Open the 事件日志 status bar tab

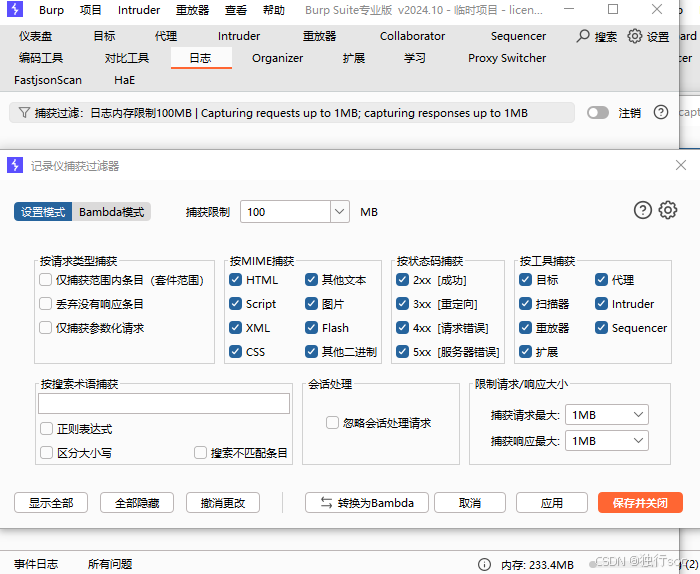pyautogui.click(x=36, y=564)
